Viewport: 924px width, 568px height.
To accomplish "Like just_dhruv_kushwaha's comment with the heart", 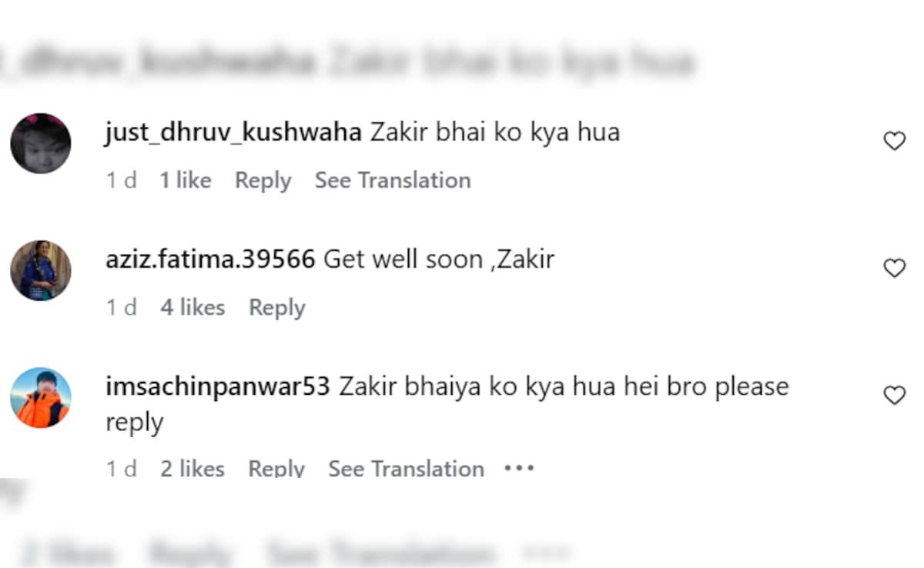I will click(x=894, y=141).
